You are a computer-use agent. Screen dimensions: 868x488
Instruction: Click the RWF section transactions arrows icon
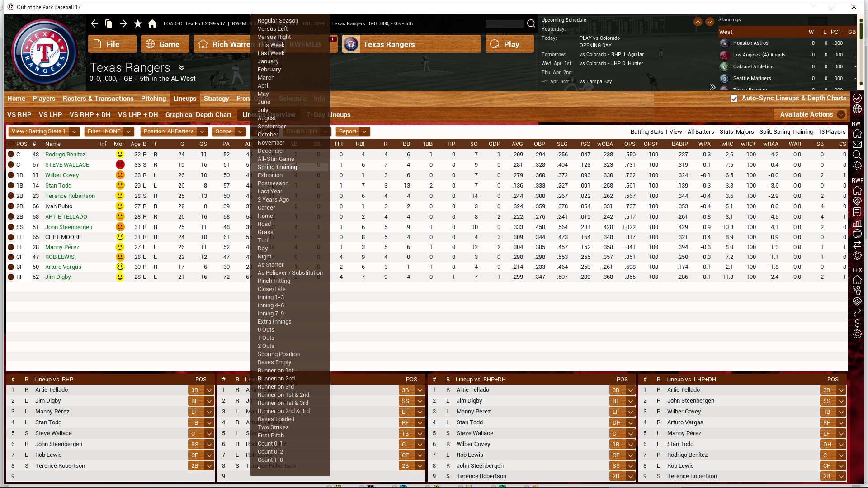[857, 244]
